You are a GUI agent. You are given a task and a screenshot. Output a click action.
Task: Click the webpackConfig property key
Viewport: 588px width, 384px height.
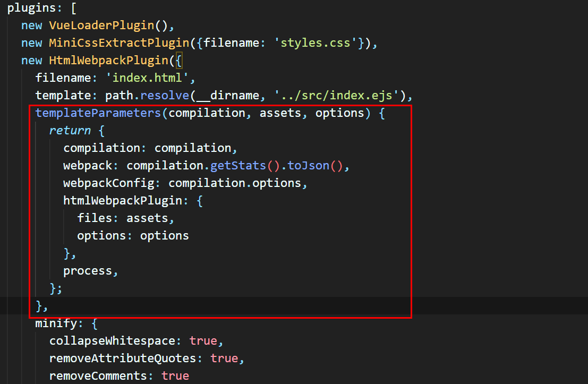(x=109, y=183)
